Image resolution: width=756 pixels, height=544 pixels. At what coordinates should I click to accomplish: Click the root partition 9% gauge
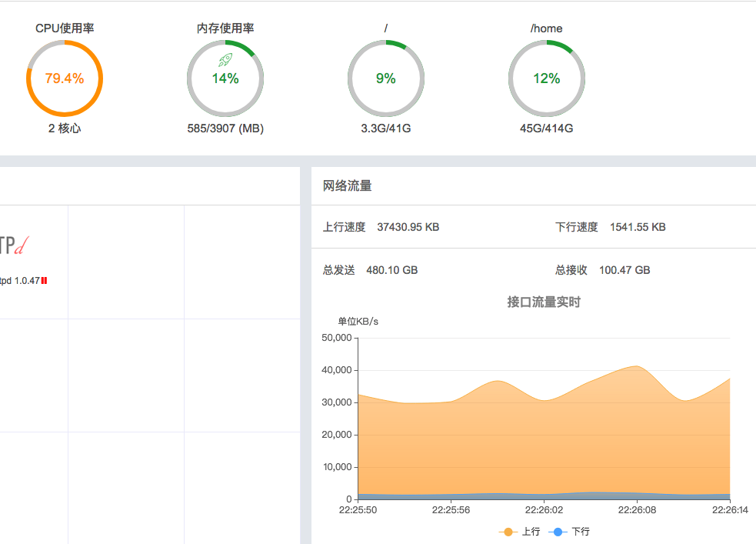point(385,78)
